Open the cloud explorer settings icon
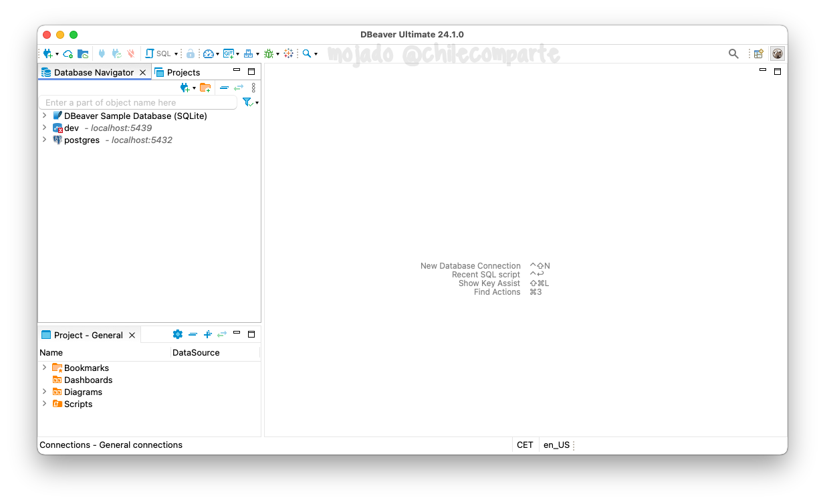 pyautogui.click(x=68, y=53)
